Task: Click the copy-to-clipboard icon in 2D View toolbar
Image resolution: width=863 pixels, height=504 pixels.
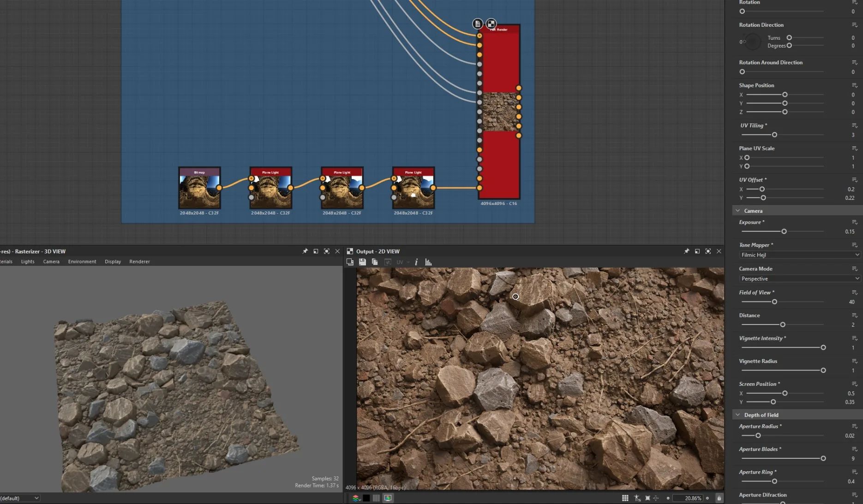Action: [x=375, y=262]
